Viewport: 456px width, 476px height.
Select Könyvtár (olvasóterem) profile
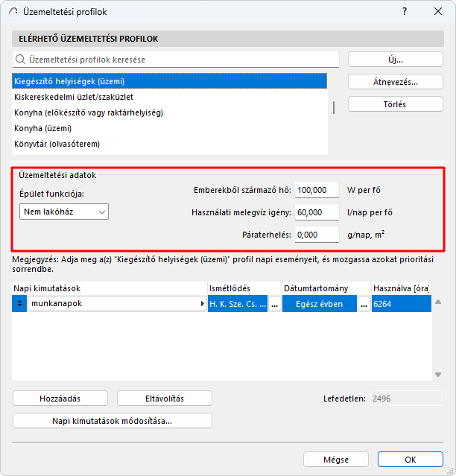pyautogui.click(x=170, y=144)
